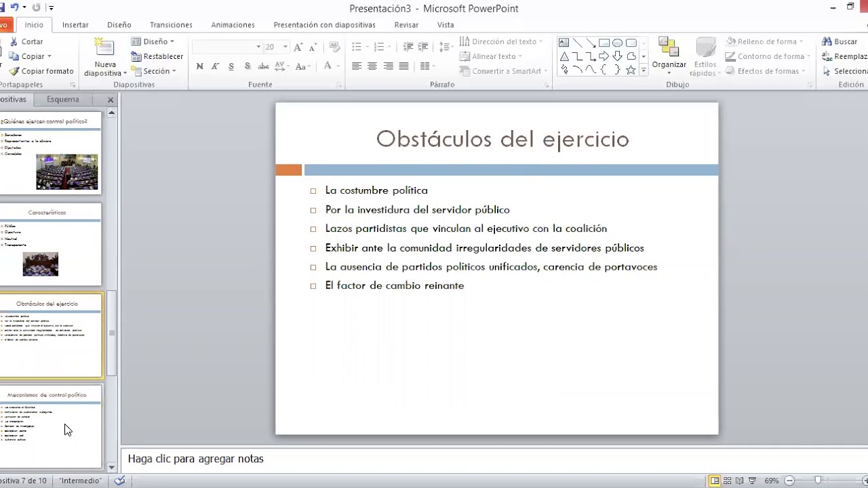Screen dimensions: 868x488
Task: Switch to Esquema outline tab
Action: pos(62,100)
